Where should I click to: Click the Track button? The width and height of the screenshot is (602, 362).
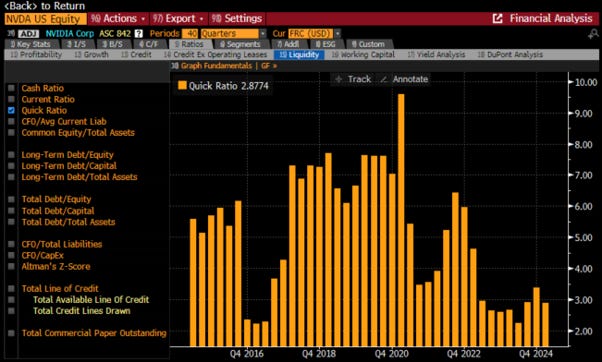point(353,79)
